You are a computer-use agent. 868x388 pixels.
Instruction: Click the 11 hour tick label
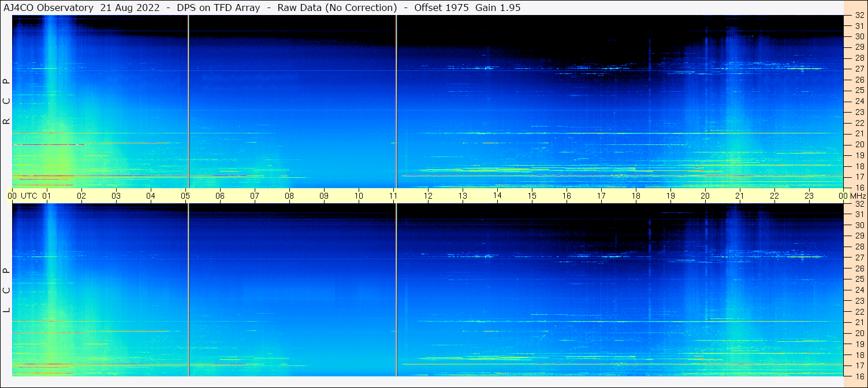pyautogui.click(x=393, y=196)
